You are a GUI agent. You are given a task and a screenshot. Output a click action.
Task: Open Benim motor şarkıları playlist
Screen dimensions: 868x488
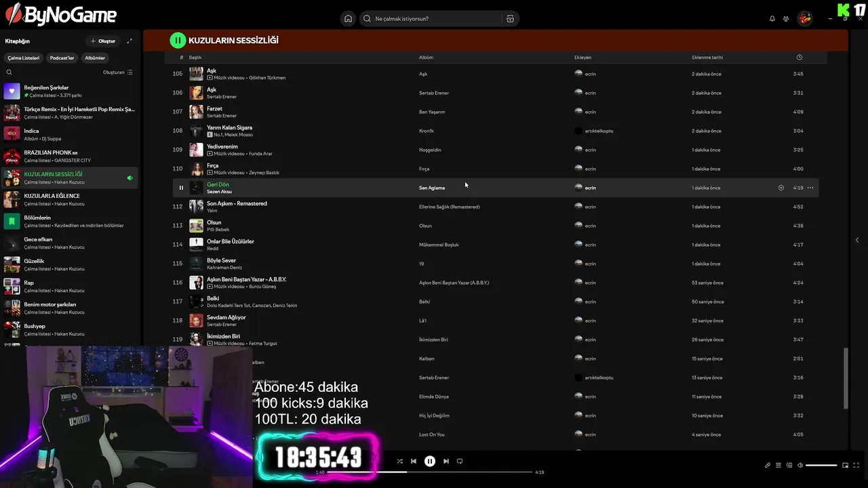(x=71, y=308)
